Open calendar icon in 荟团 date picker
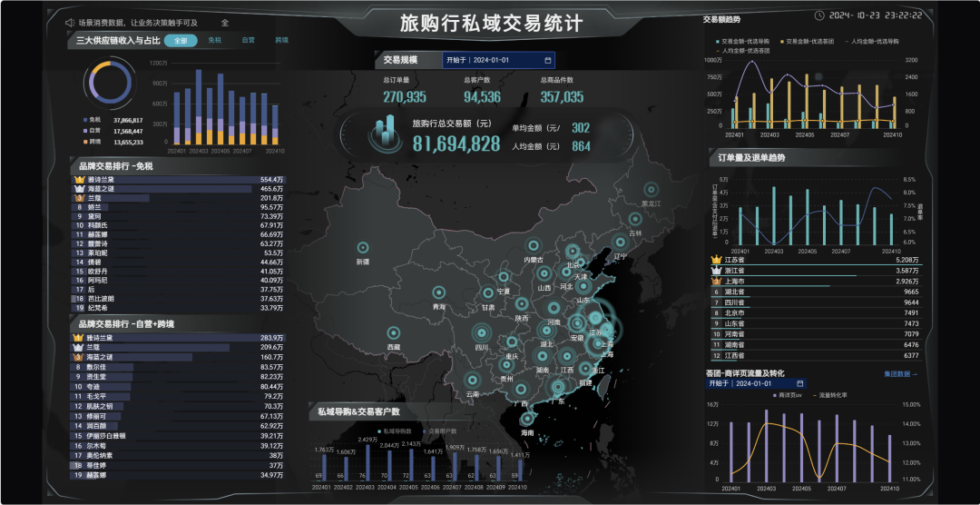The image size is (980, 505). pos(800,383)
